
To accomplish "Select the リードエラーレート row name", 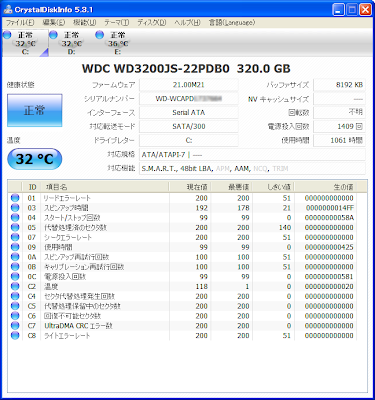I will coord(67,198).
